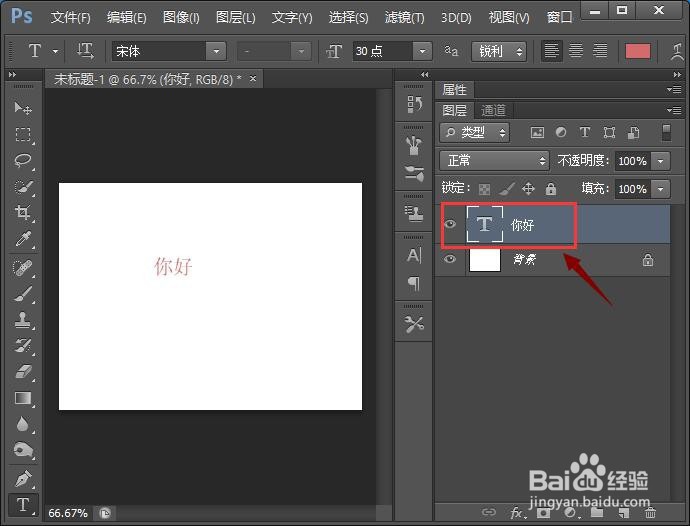The height and width of the screenshot is (526, 690).
Task: Open the tool preset picker arrow
Action: (55, 51)
